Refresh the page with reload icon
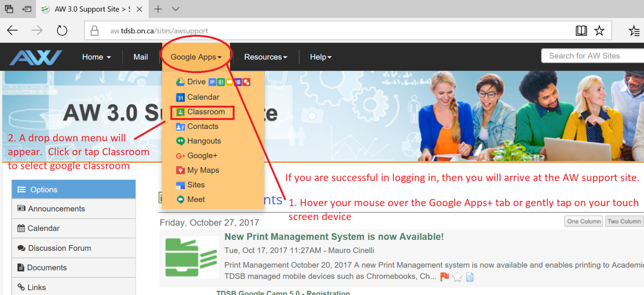 (x=62, y=31)
